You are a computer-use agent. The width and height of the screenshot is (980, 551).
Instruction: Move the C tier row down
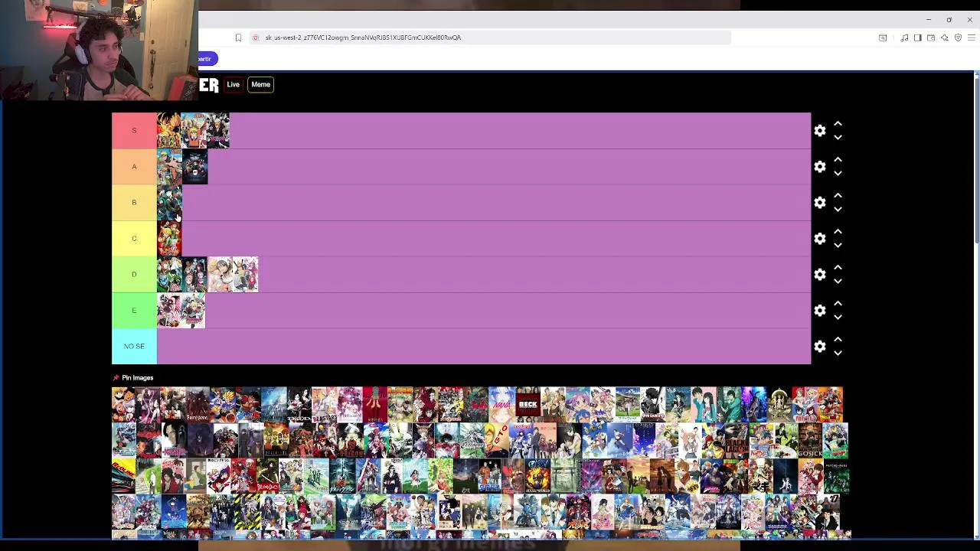(x=838, y=246)
